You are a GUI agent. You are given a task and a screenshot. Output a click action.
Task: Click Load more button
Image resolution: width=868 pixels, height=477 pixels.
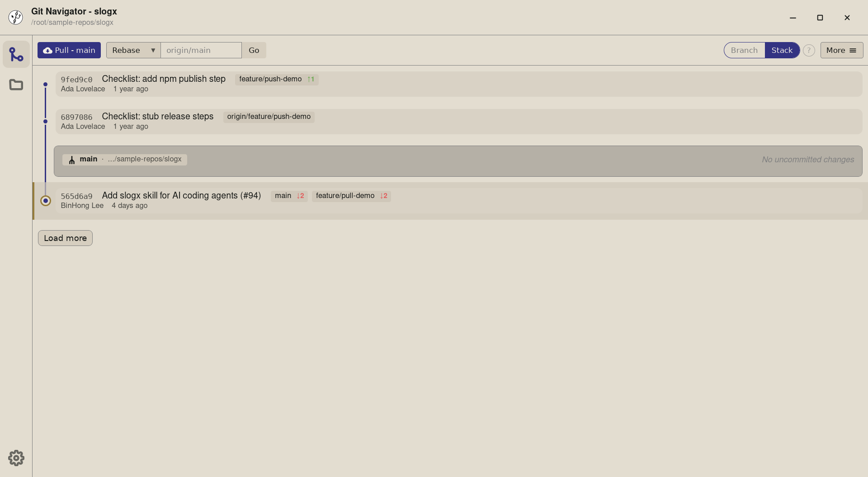point(65,238)
